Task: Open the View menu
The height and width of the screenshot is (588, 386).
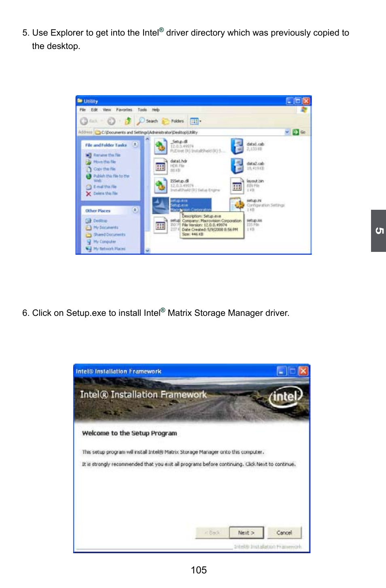Action: pyautogui.click(x=107, y=110)
